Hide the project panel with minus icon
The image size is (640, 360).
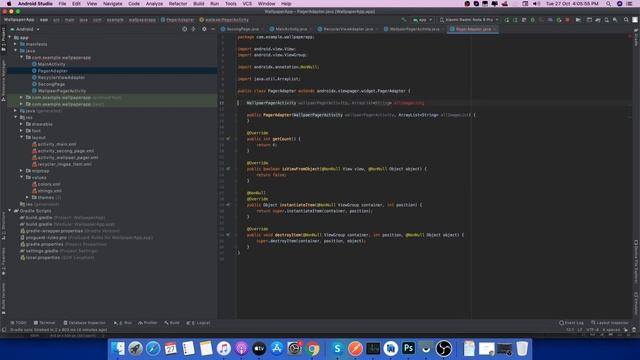tap(213, 29)
